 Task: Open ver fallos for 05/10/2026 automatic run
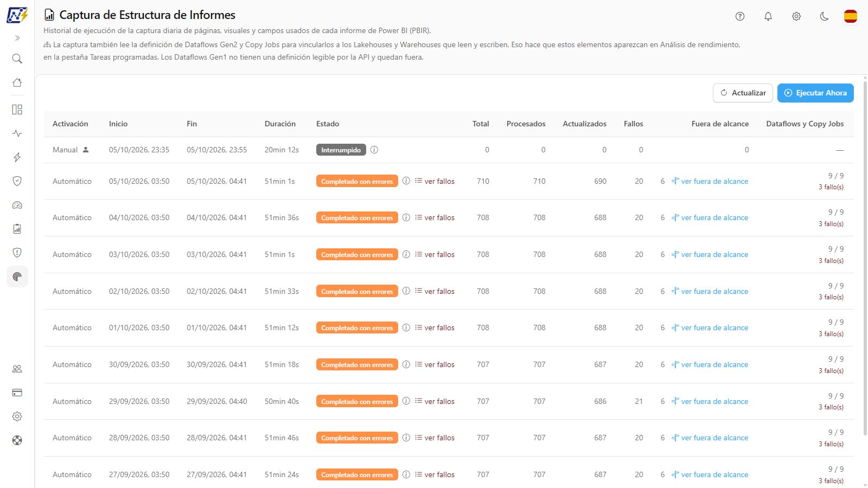click(x=435, y=181)
